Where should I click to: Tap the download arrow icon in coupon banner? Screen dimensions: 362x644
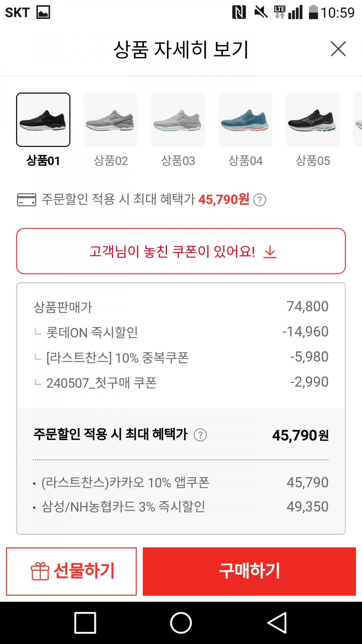pyautogui.click(x=270, y=252)
